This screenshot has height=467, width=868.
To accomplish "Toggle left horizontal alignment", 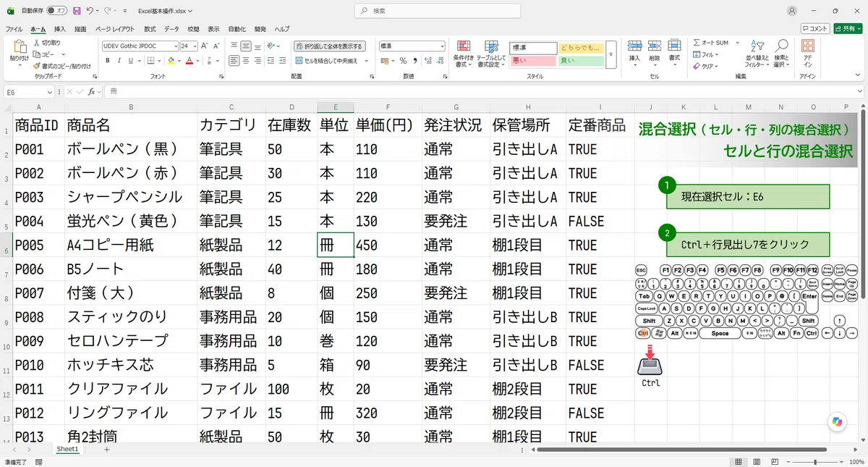I will click(x=234, y=61).
